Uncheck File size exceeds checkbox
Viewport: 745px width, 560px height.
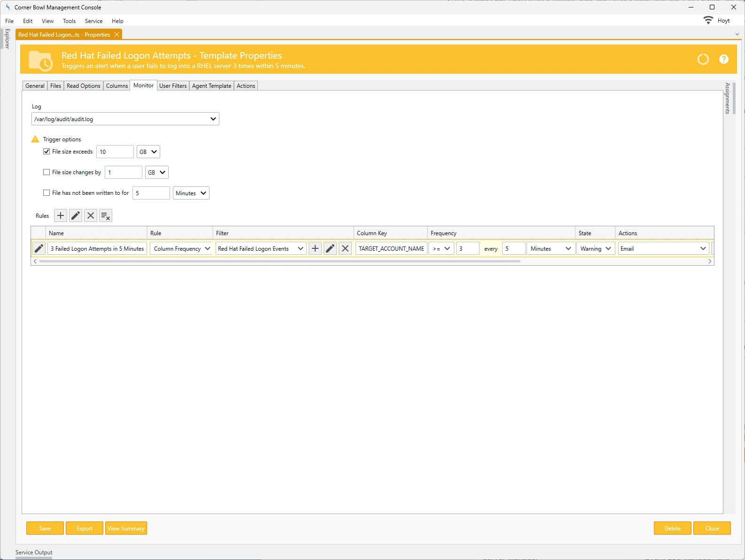click(x=47, y=152)
